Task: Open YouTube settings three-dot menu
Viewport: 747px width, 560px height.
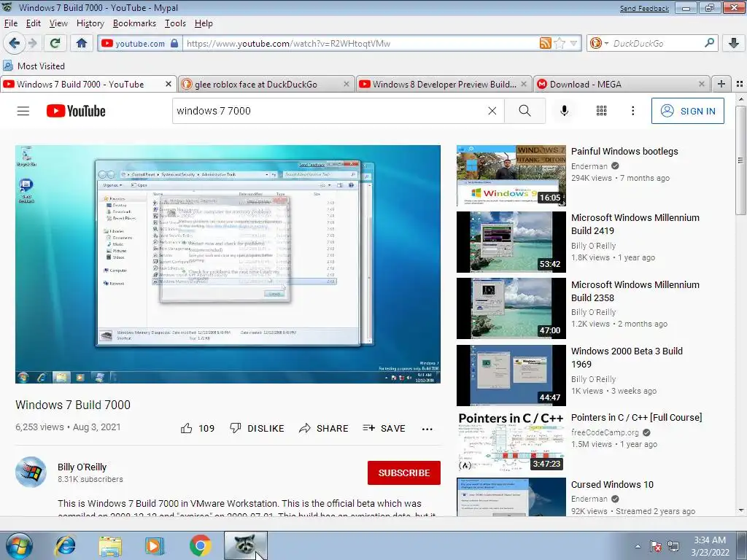Action: tap(632, 111)
